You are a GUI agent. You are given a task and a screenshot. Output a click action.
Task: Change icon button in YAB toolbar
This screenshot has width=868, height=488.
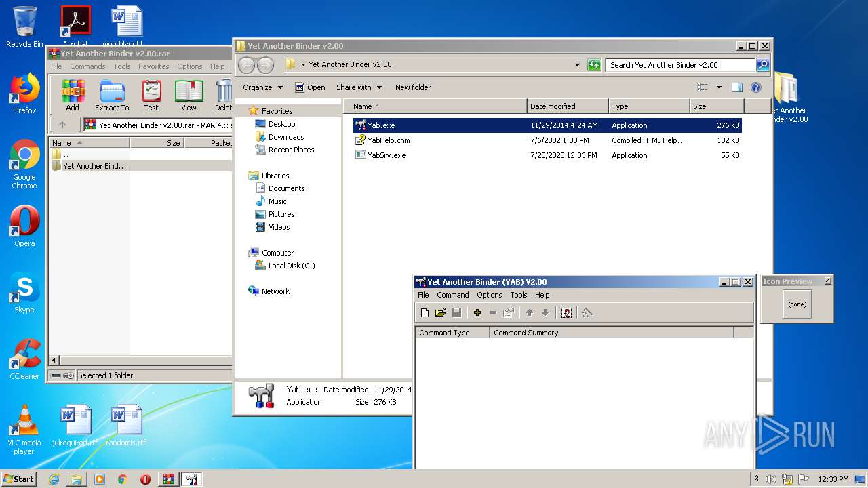[x=566, y=312]
